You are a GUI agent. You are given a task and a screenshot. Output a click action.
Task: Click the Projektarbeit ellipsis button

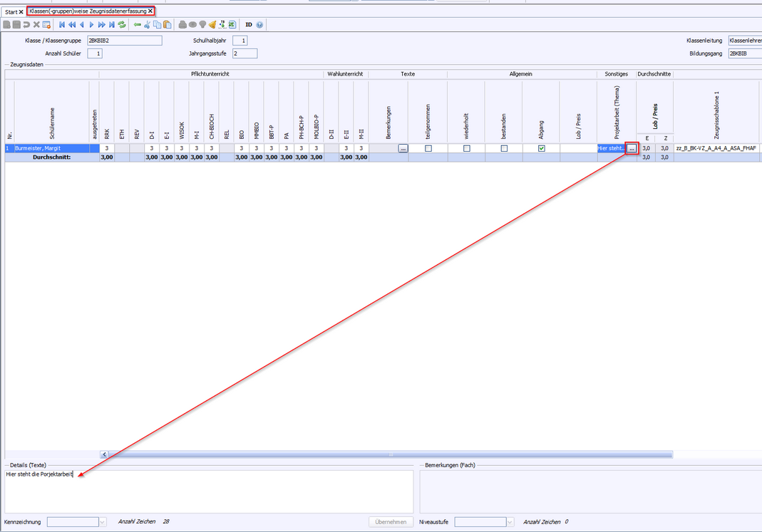[x=632, y=148]
